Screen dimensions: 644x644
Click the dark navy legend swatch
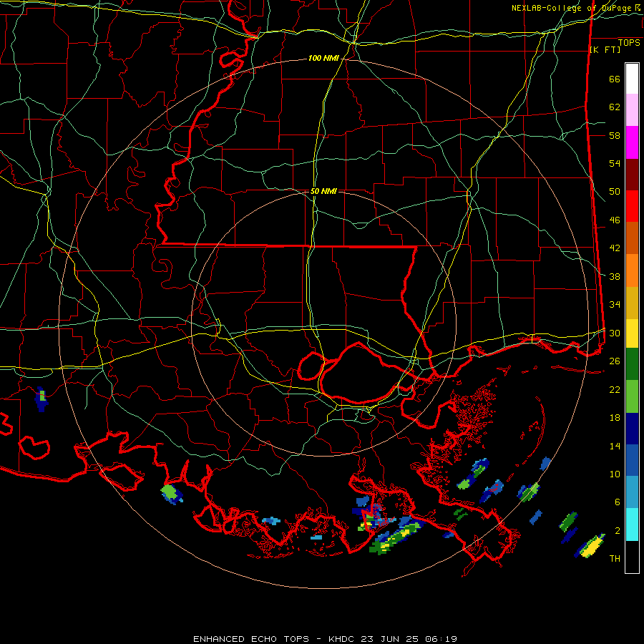632,429
